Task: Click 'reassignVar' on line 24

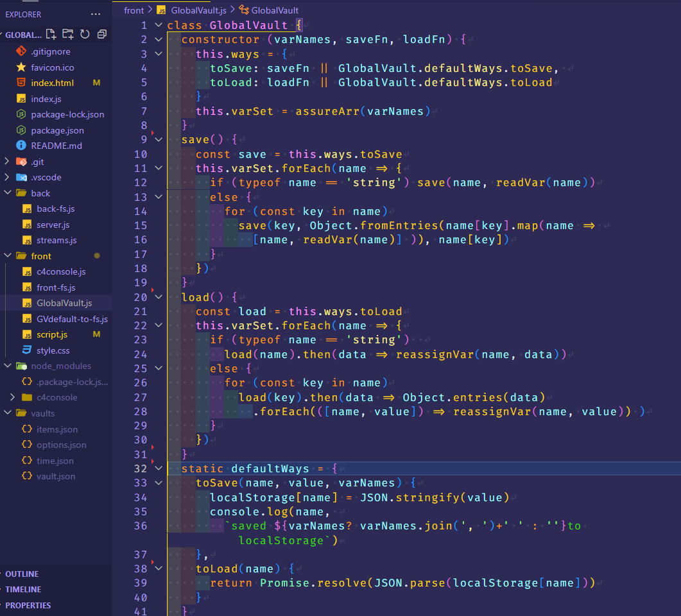Action: pyautogui.click(x=435, y=354)
